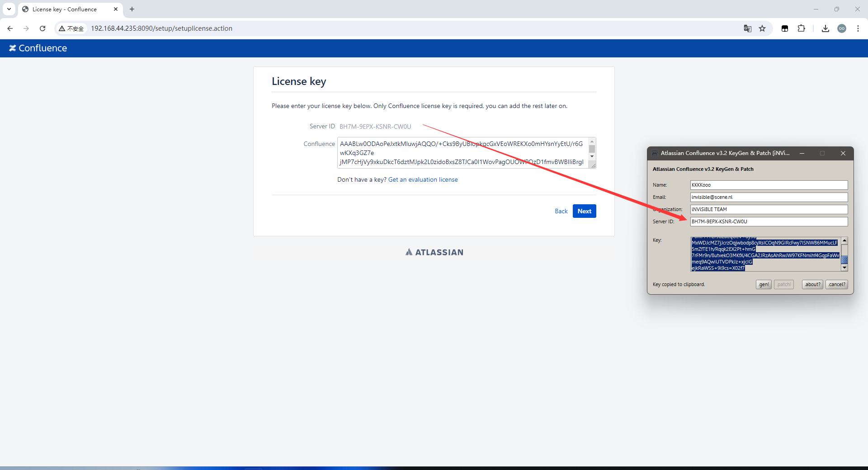The height and width of the screenshot is (470, 868).
Task: Click the browser back arrow
Action: [x=10, y=28]
